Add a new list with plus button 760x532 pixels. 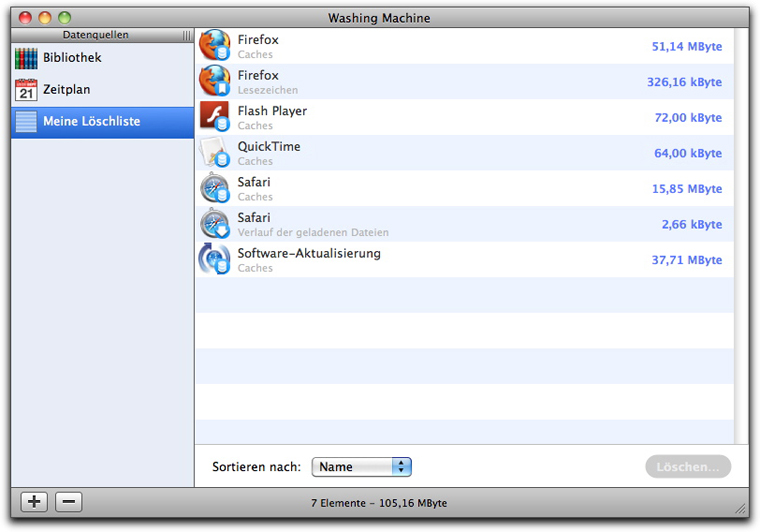click(x=34, y=501)
